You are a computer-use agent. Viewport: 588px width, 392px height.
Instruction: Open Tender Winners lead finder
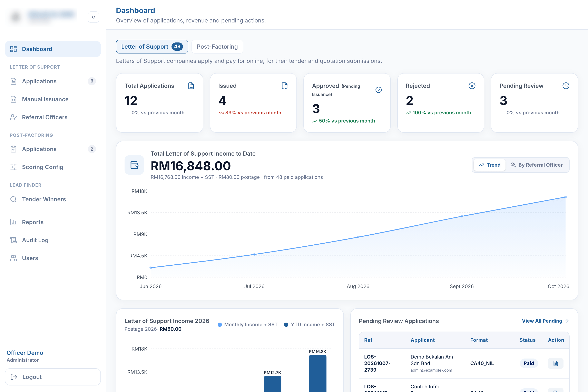(x=53, y=199)
